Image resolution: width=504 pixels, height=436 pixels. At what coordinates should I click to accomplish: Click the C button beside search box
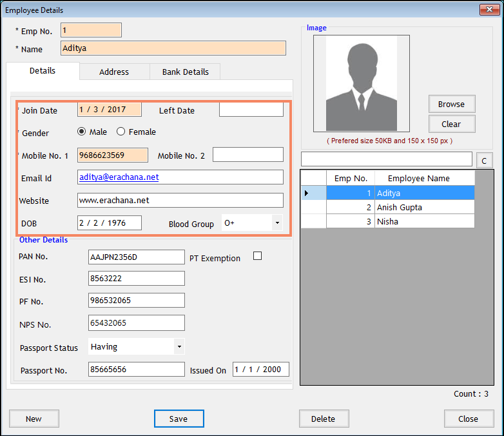[484, 161]
